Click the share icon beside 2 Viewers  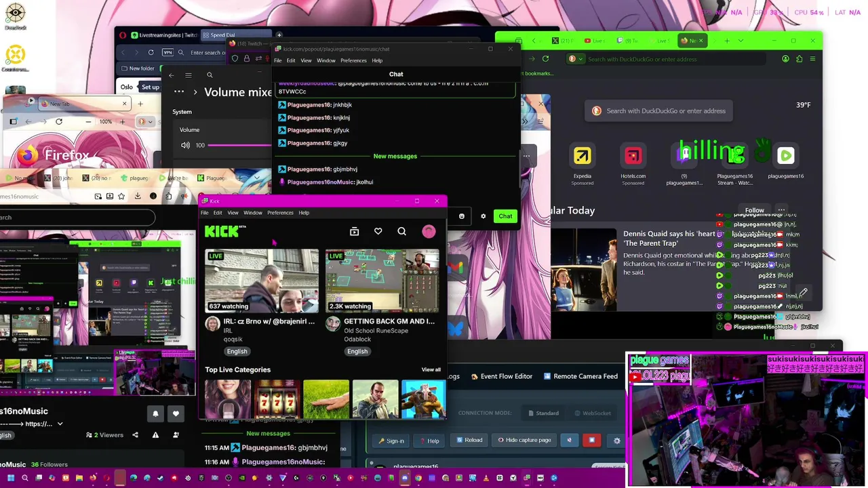pos(135,435)
